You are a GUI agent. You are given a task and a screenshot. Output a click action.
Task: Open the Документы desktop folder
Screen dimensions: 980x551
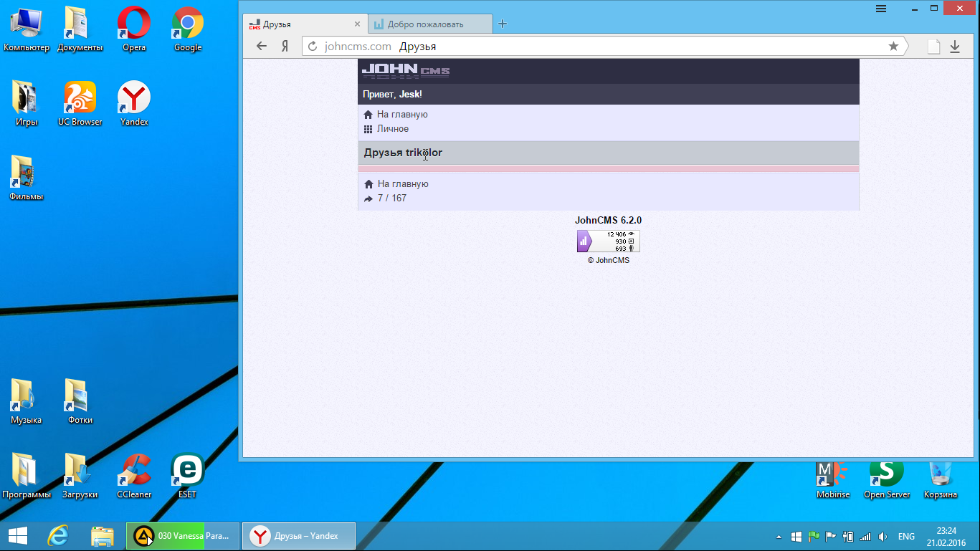(x=80, y=30)
